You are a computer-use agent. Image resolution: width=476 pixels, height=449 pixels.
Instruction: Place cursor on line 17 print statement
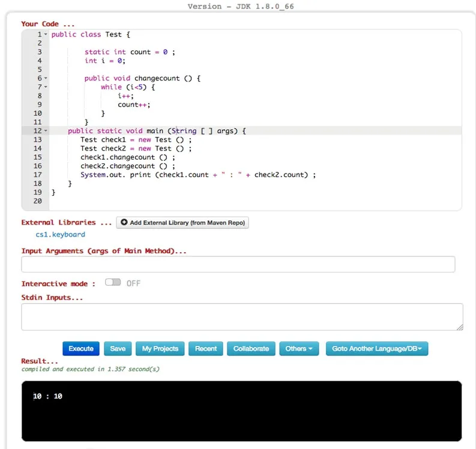point(198,175)
